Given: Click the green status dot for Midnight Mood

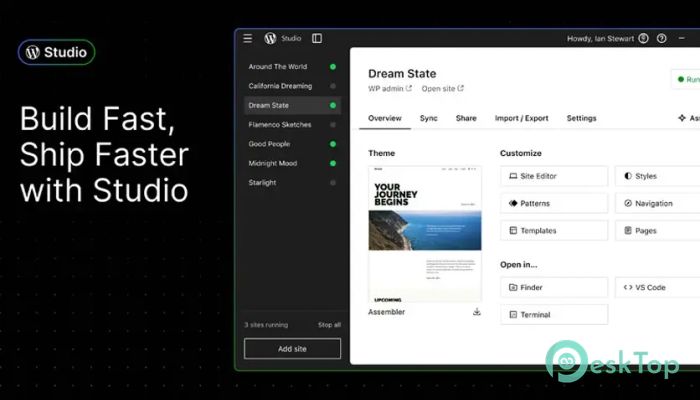Looking at the screenshot, I should (x=333, y=163).
